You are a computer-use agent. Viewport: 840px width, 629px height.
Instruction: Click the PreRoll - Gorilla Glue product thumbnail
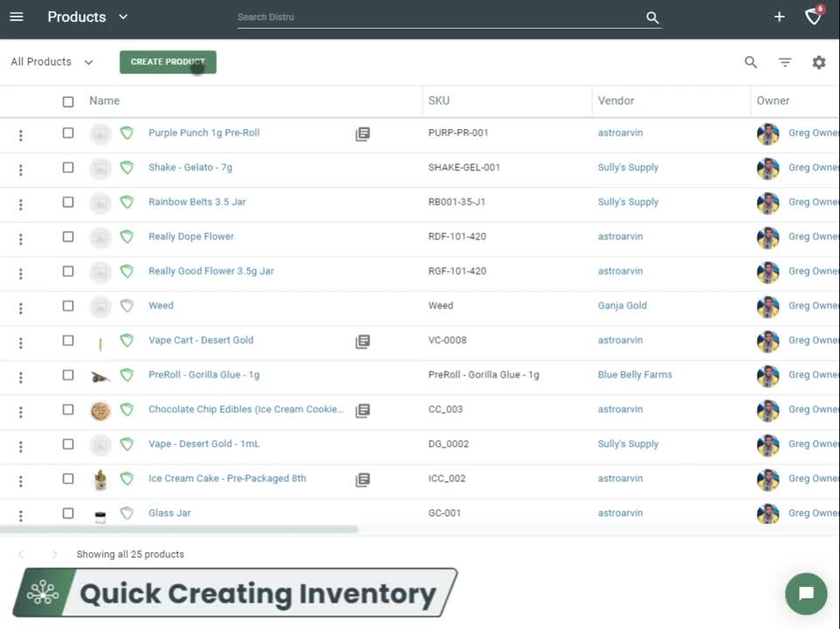[100, 377]
